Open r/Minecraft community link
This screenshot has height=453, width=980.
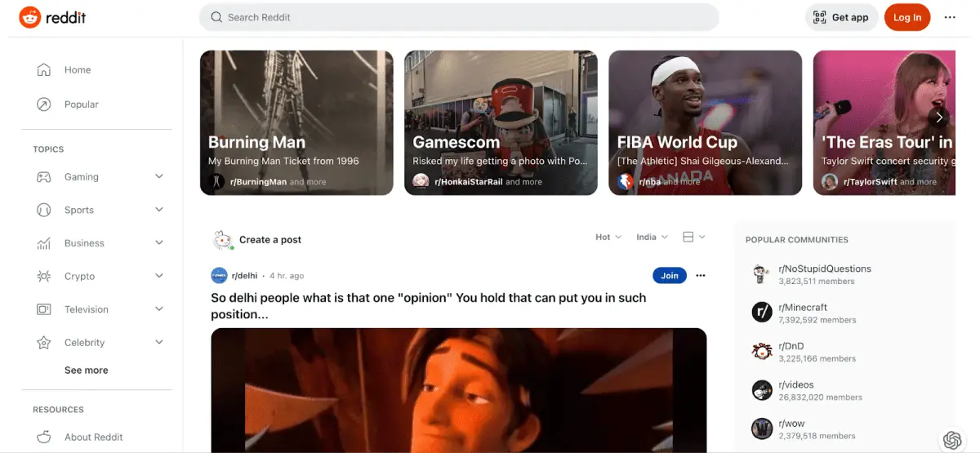point(803,308)
